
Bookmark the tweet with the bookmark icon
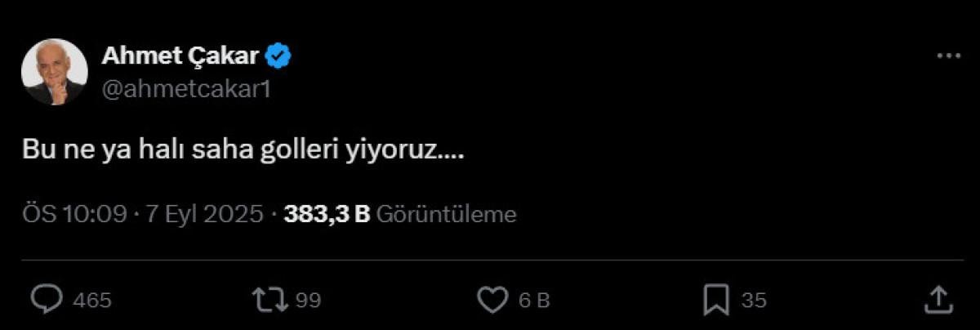[x=715, y=301]
